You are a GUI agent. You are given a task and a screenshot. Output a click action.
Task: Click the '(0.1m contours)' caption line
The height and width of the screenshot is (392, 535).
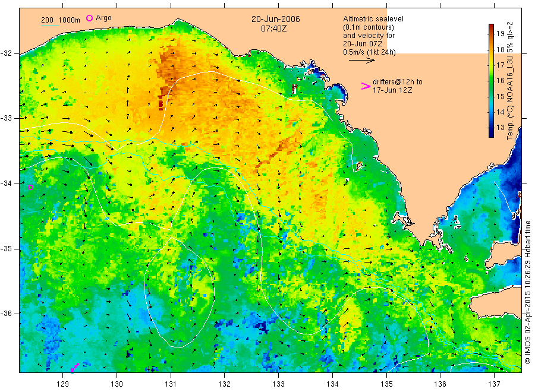click(x=368, y=27)
